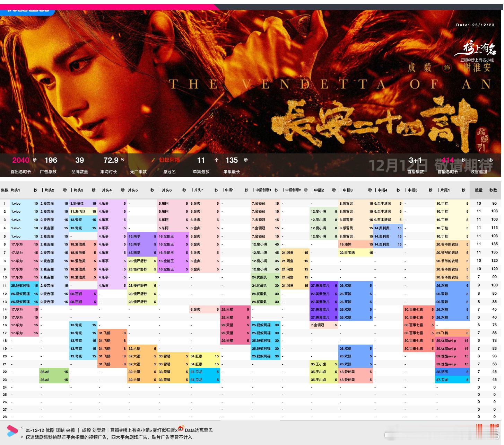
Task: Click the 38.洁玉 cell in episode 22
Action: (x=453, y=372)
